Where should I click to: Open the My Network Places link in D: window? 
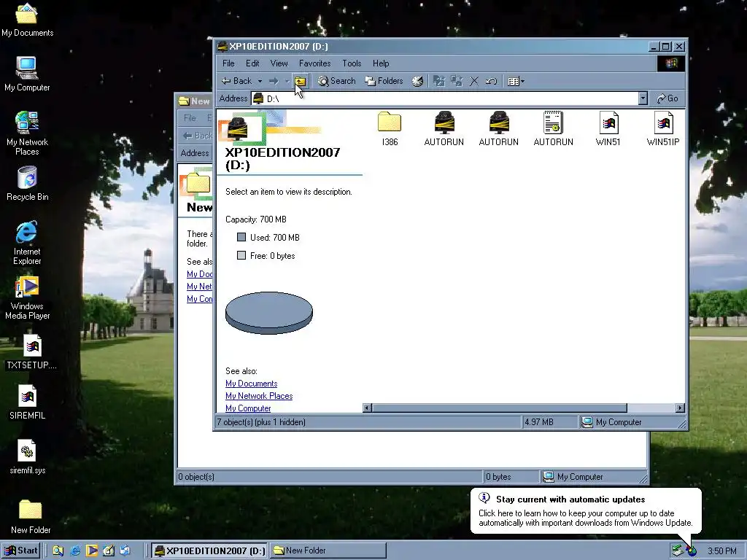pos(259,396)
